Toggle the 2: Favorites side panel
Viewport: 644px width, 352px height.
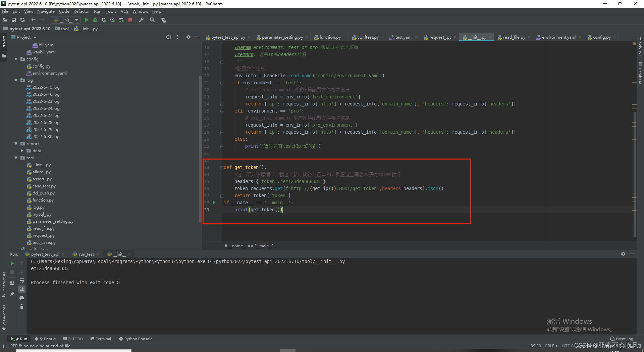(4, 318)
